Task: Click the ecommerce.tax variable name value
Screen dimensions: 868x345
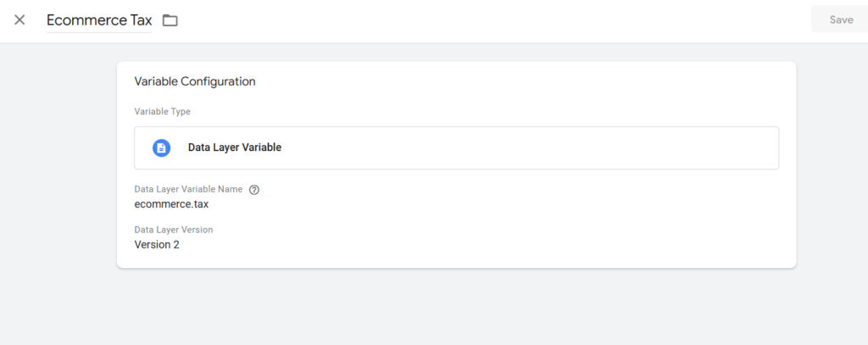Action: (171, 204)
